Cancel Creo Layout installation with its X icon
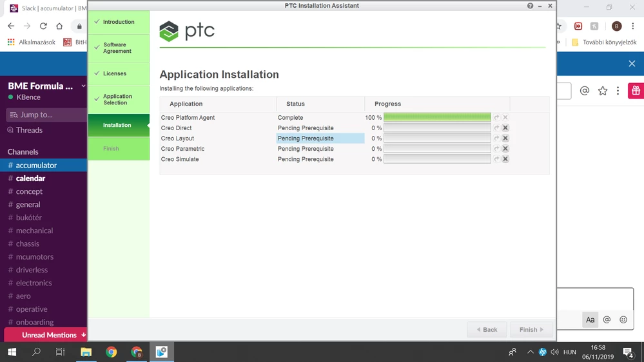The height and width of the screenshot is (362, 644). tap(505, 138)
